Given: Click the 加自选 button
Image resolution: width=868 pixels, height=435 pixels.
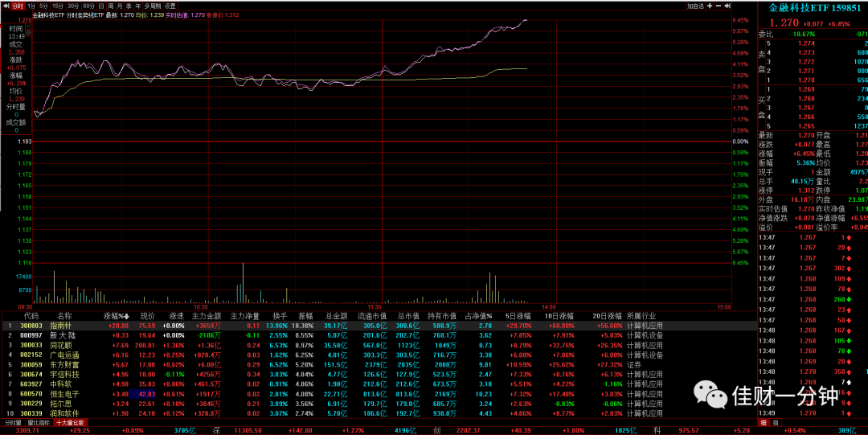Looking at the screenshot, I should 695,6.
